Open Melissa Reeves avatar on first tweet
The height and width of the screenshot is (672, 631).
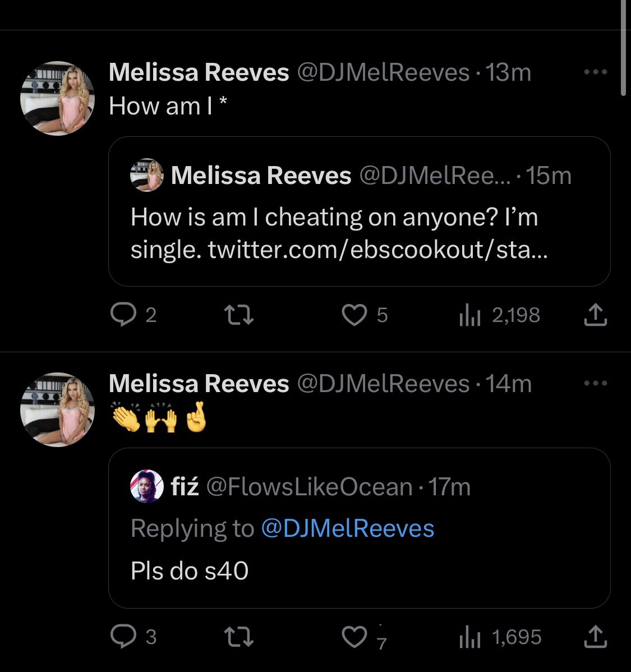pyautogui.click(x=57, y=98)
